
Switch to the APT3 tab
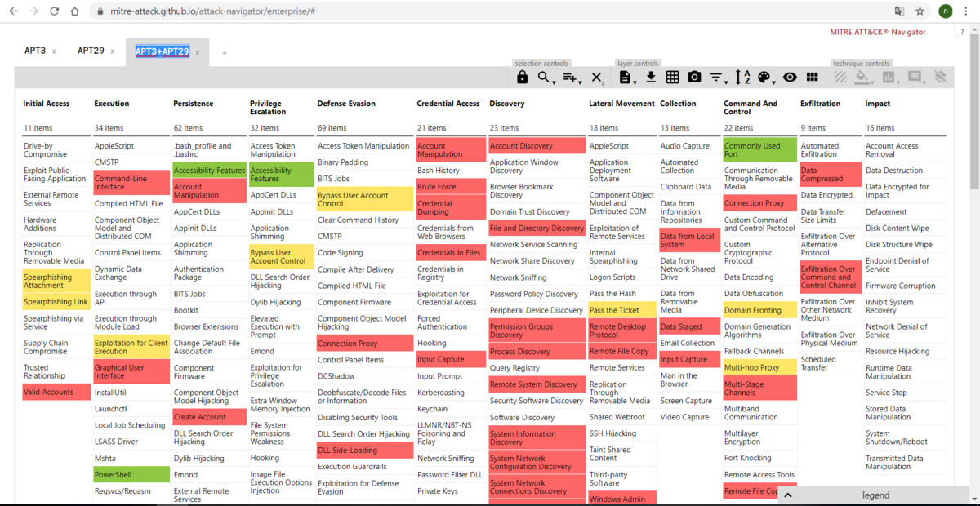(x=35, y=51)
